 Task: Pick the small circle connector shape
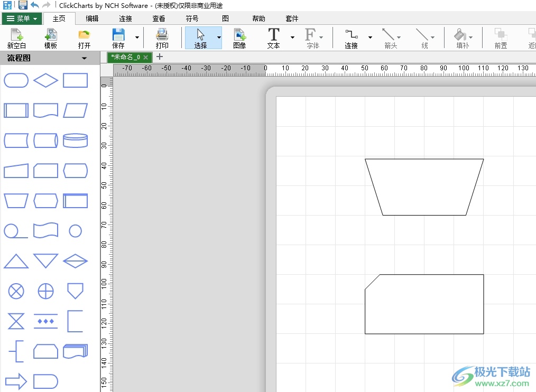(76, 231)
